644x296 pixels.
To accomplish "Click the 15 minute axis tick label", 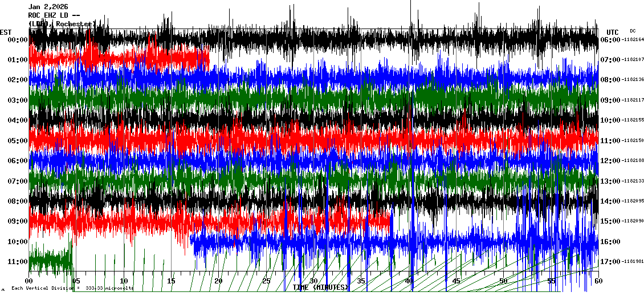I will click(172, 281).
